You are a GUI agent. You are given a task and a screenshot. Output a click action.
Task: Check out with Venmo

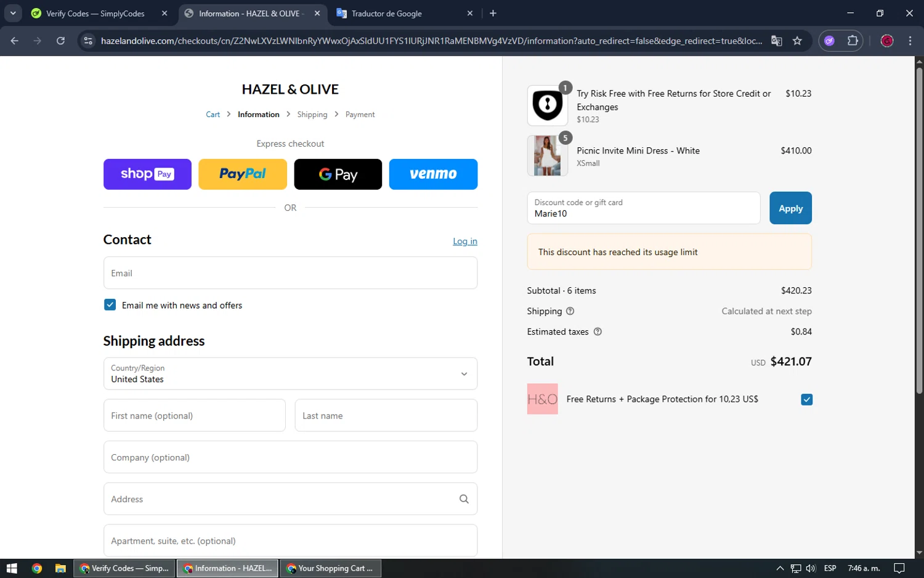(433, 174)
